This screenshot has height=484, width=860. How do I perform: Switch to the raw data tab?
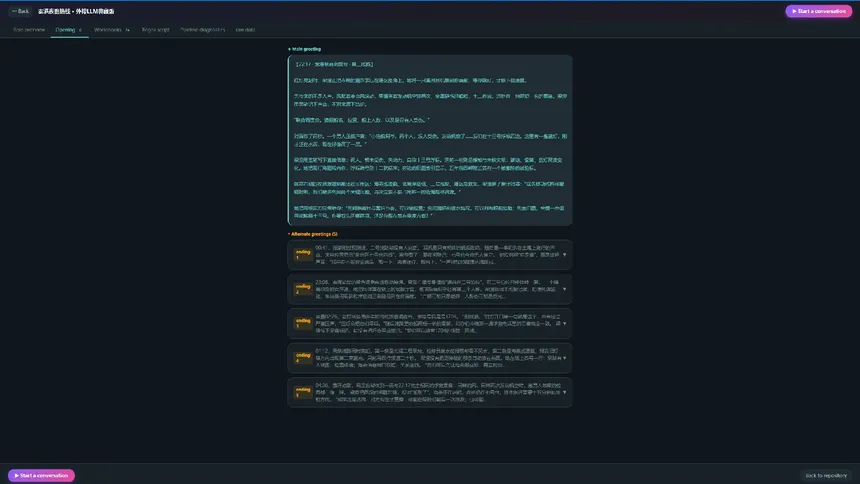245,30
